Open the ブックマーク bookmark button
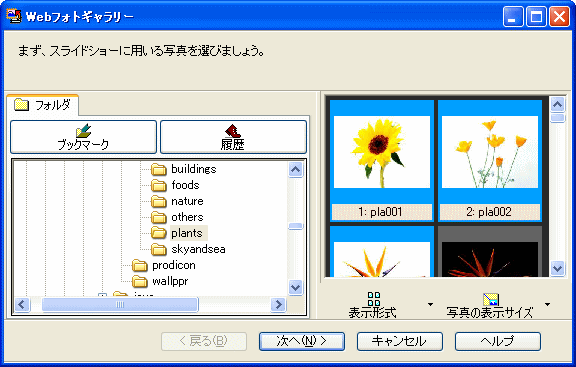Viewport: 576px width, 367px height. click(x=83, y=137)
